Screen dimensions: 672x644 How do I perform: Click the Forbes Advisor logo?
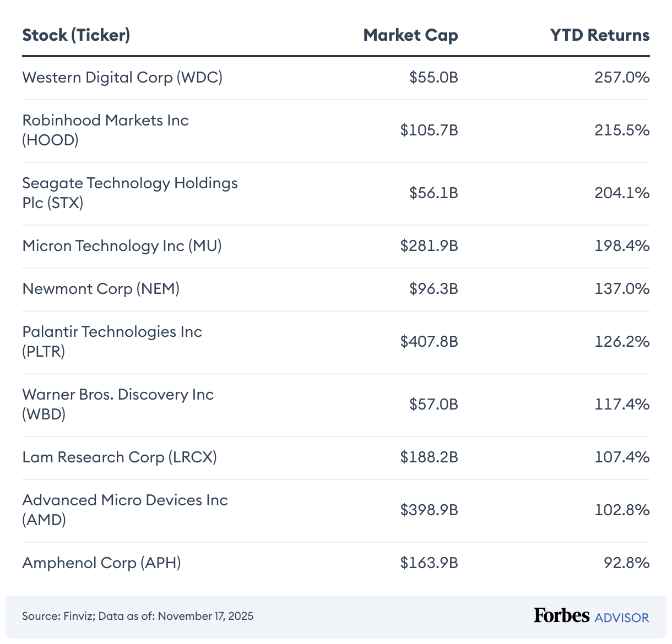(x=591, y=616)
